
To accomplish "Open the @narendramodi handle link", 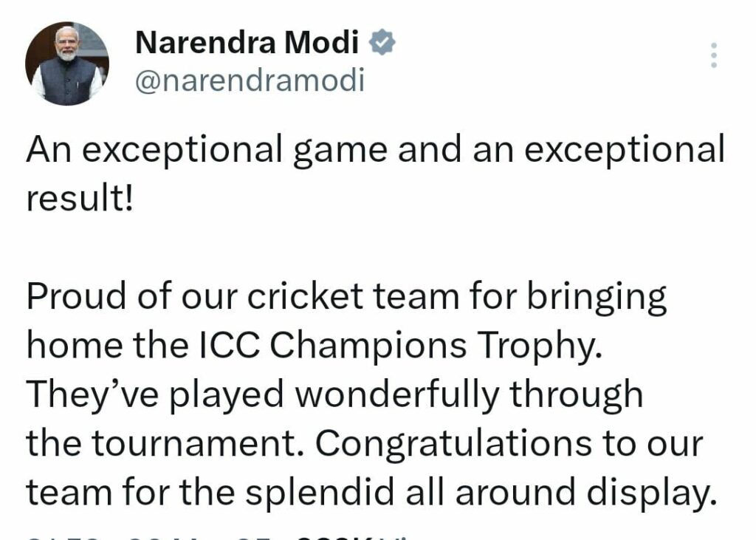I will click(x=249, y=81).
